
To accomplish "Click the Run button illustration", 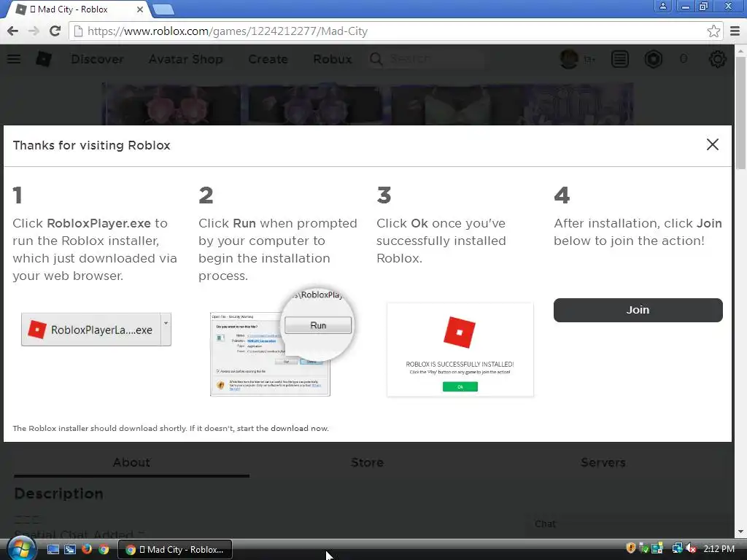I will 318,325.
